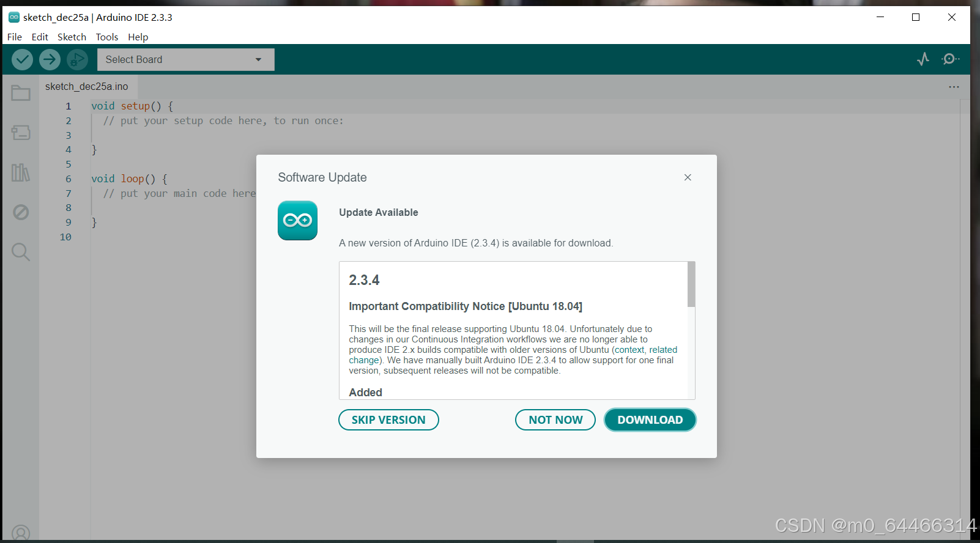Minimize the Arduino IDE window
The width and height of the screenshot is (980, 543).
click(880, 17)
